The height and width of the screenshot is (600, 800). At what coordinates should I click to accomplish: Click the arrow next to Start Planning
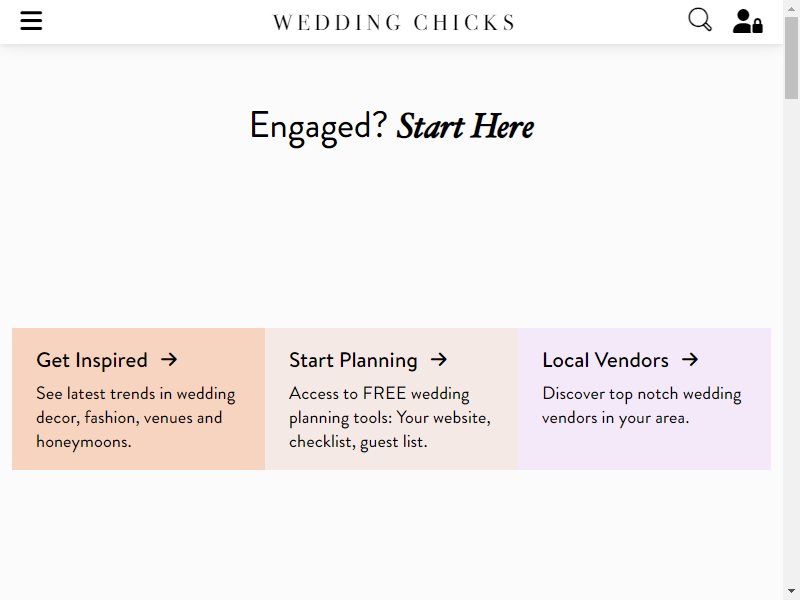[x=439, y=360]
